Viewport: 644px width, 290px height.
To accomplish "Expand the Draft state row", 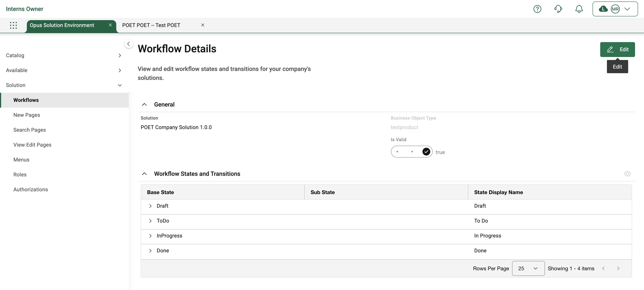I will (x=150, y=206).
